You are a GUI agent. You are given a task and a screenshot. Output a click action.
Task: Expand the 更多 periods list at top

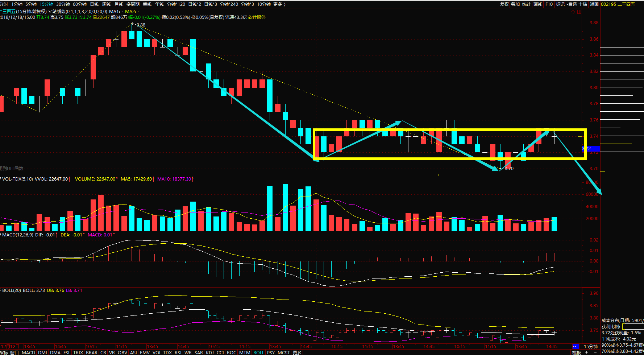point(278,4)
